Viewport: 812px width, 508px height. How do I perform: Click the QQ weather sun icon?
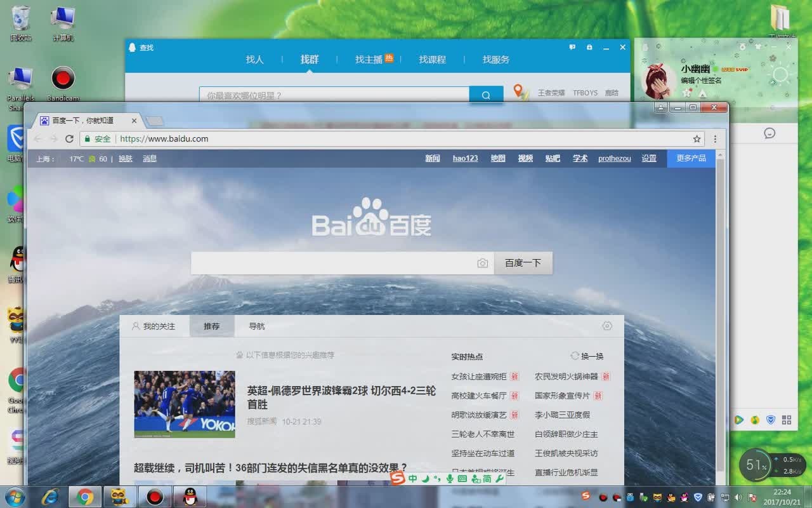[x=780, y=75]
